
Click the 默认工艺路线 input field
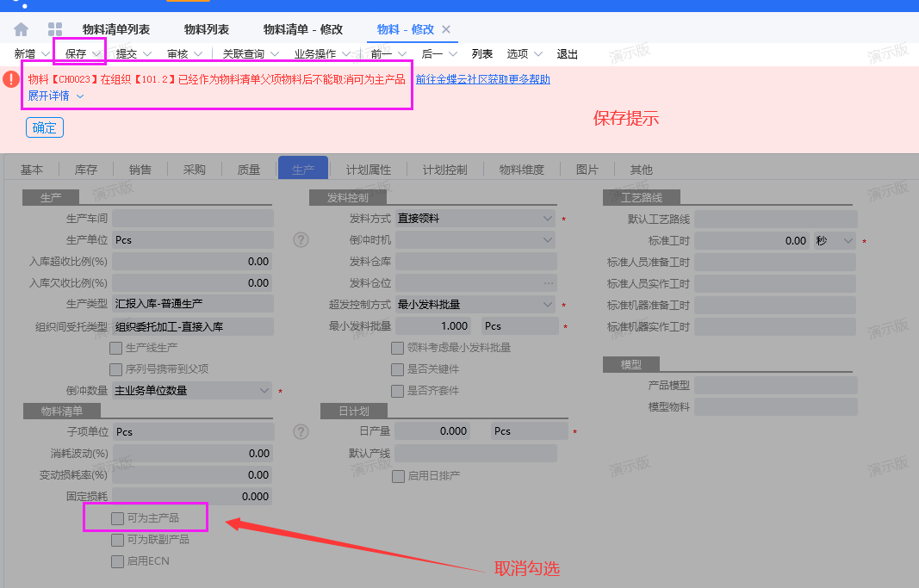[x=776, y=219]
